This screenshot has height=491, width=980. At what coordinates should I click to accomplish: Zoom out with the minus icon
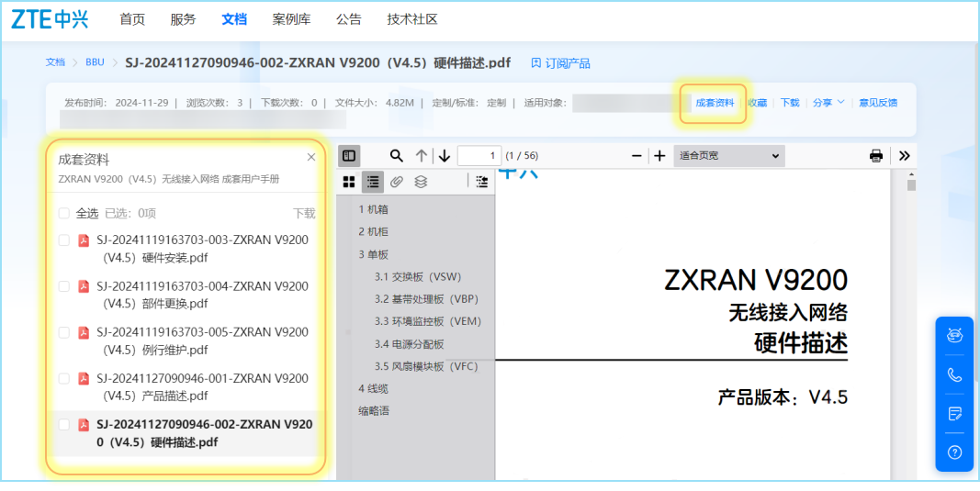[x=636, y=155]
